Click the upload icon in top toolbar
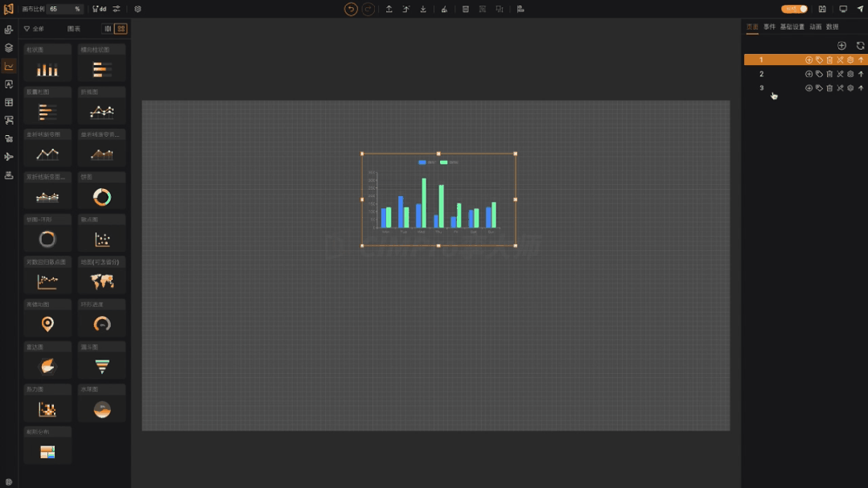The image size is (868, 488). pyautogui.click(x=389, y=9)
